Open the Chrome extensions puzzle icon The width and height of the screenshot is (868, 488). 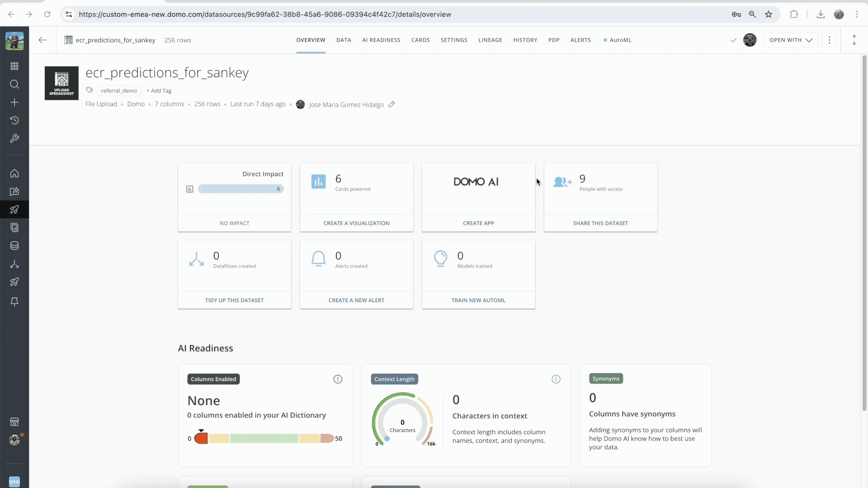point(794,14)
